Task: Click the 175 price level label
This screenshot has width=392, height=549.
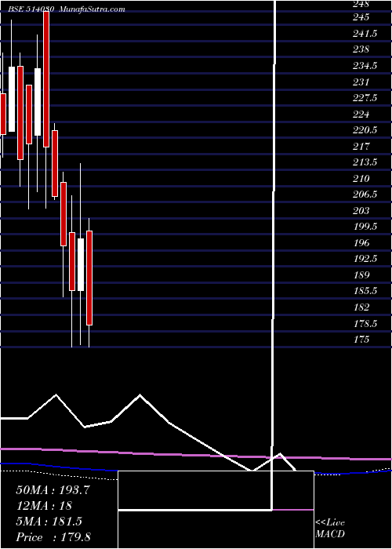Action: click(x=361, y=340)
